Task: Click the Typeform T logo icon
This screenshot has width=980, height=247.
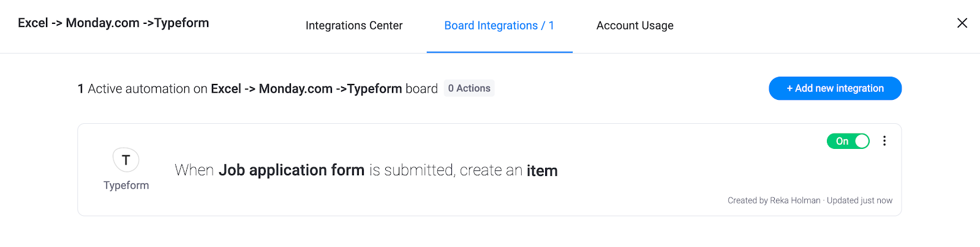Action: [126, 160]
